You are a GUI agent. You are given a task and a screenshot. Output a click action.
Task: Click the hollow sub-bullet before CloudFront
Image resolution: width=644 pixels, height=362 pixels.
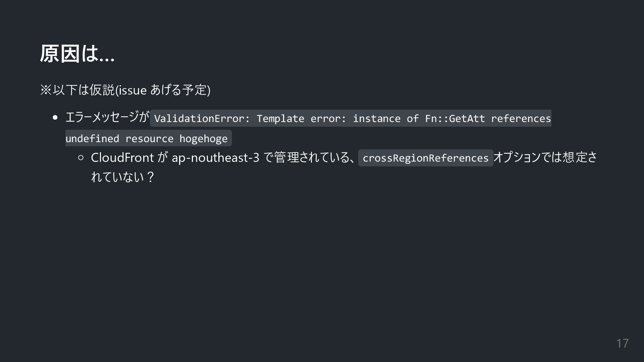[x=80, y=158]
